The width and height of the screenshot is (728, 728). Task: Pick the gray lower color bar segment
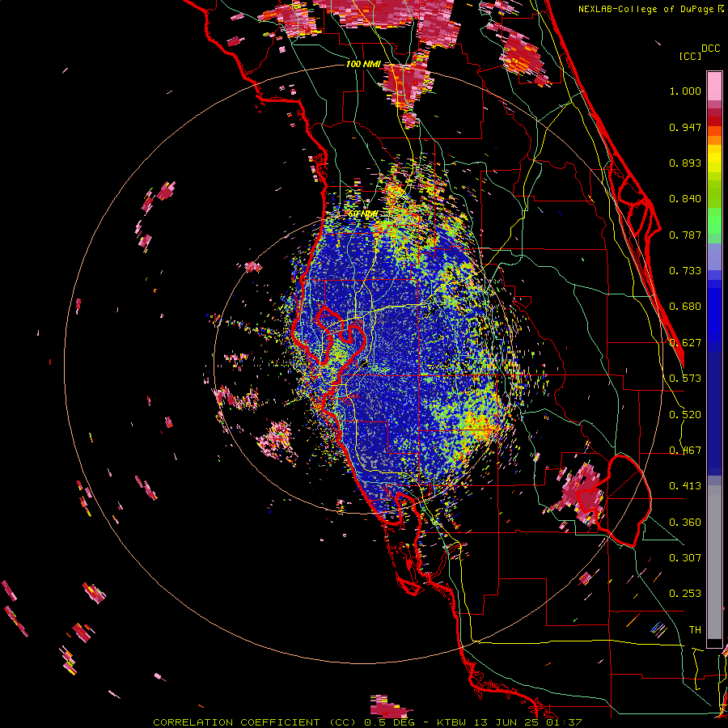(714, 562)
